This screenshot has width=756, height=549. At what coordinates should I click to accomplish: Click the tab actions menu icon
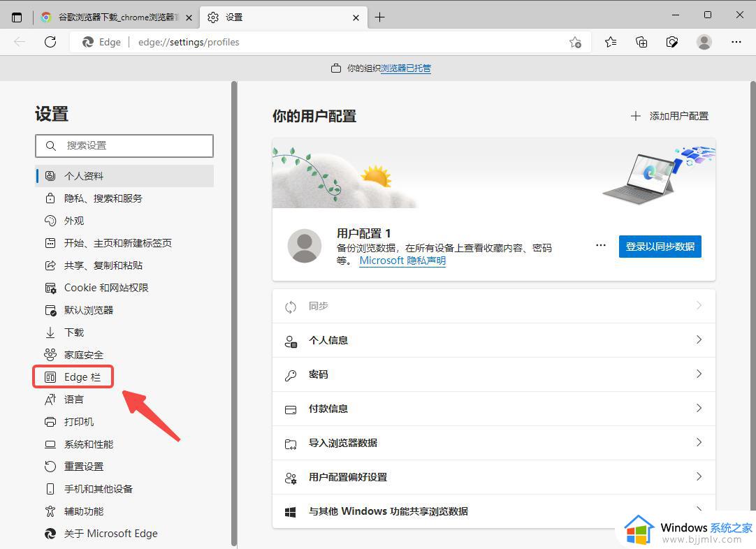[17, 17]
